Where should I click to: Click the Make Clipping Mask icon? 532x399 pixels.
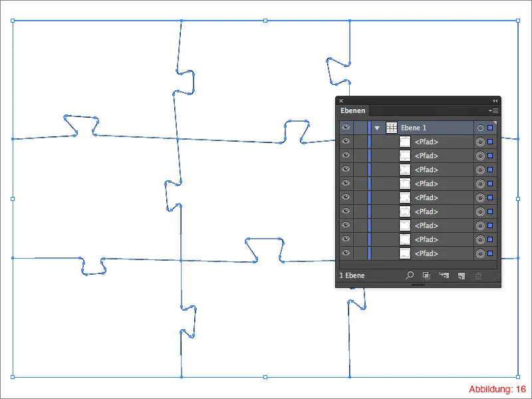[x=426, y=275]
